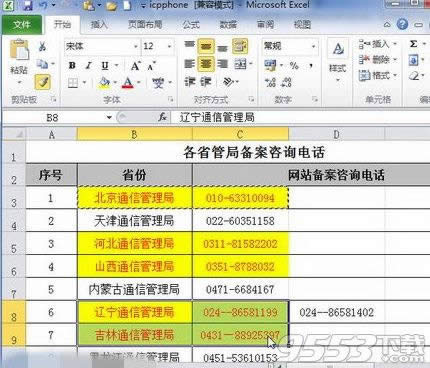The width and height of the screenshot is (430, 368).
Task: Open the Name Box dropdown arrow
Action: [x=109, y=117]
